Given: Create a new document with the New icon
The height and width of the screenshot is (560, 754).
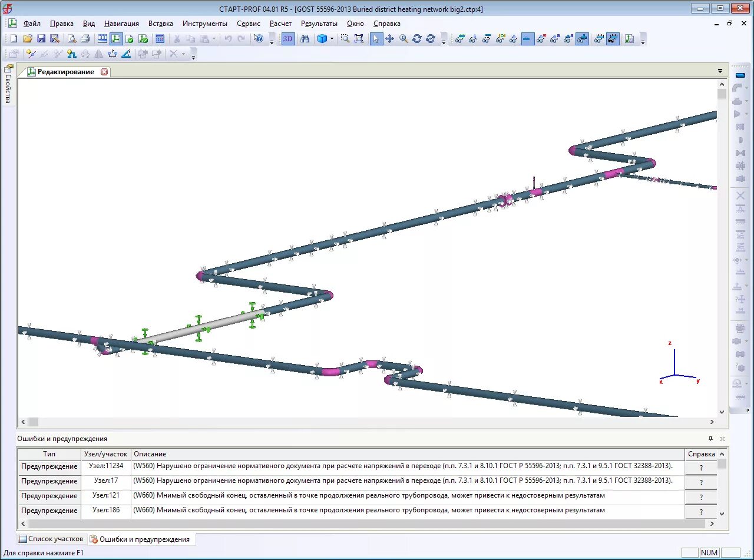Looking at the screenshot, I should (14, 39).
